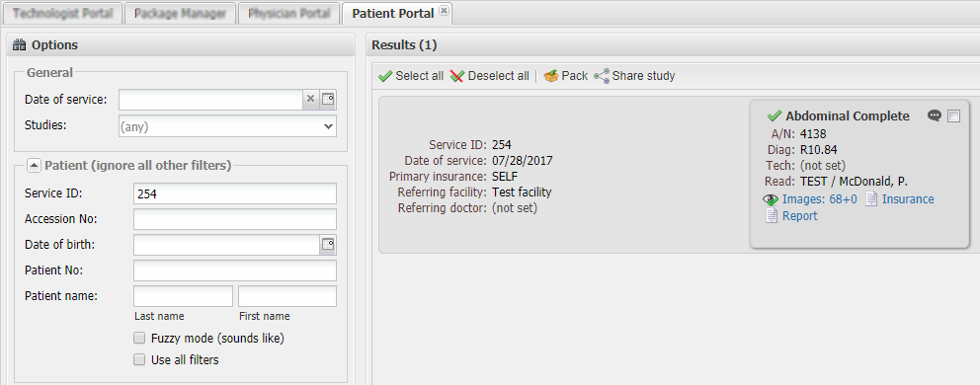Enable Fuzzy mode (sounds like)

pyautogui.click(x=139, y=339)
